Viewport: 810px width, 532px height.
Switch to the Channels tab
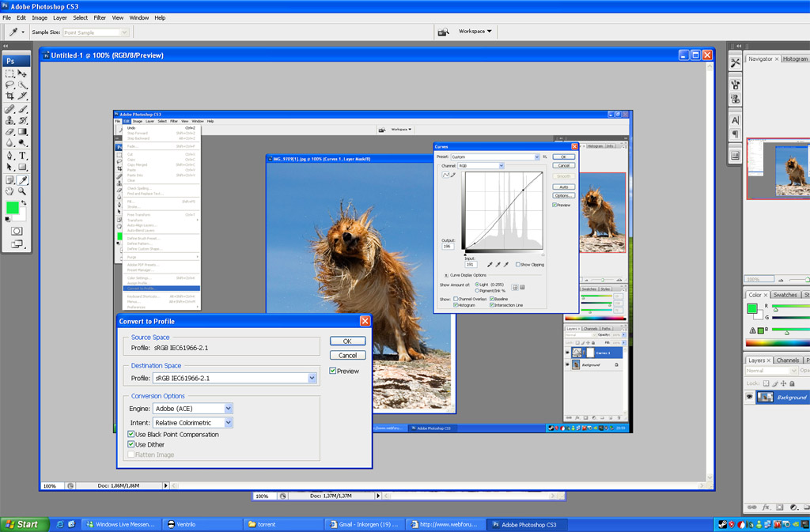787,360
